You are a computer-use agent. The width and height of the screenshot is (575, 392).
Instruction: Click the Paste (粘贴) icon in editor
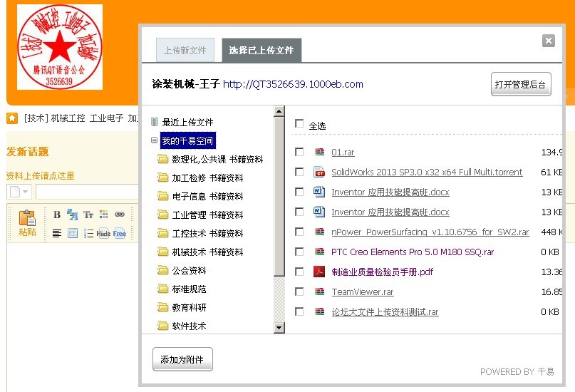27,222
